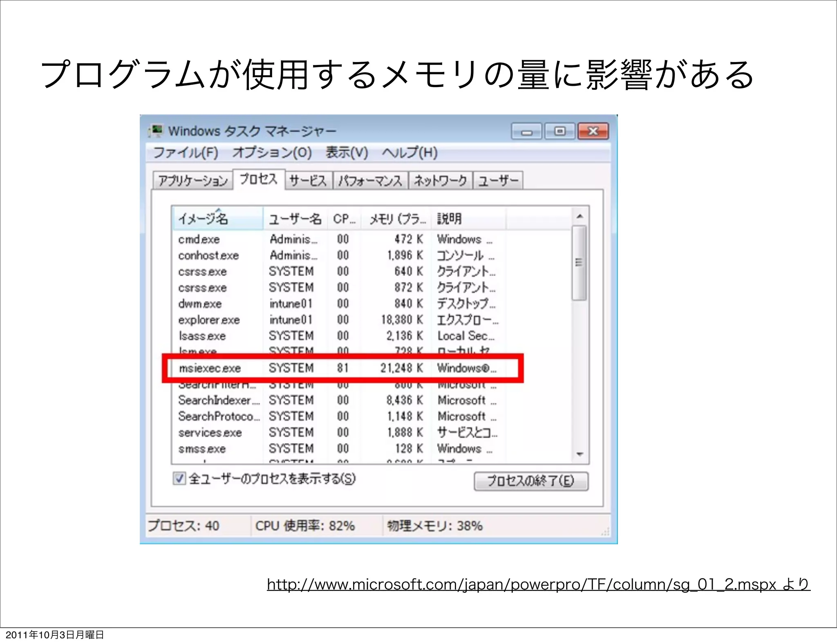Click the scroll down arrow in process list
The width and height of the screenshot is (837, 644).
pos(579,454)
